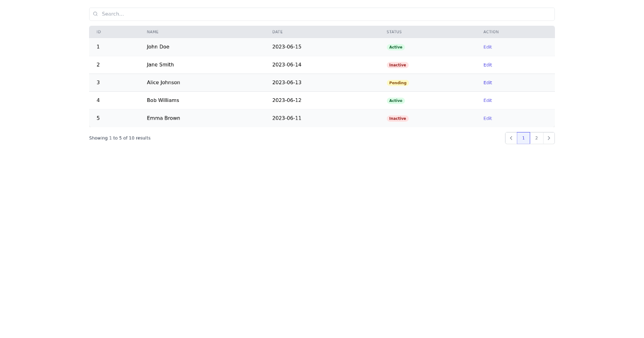Click the 'Showing 1 to 5 of 10 results' text

(x=120, y=138)
